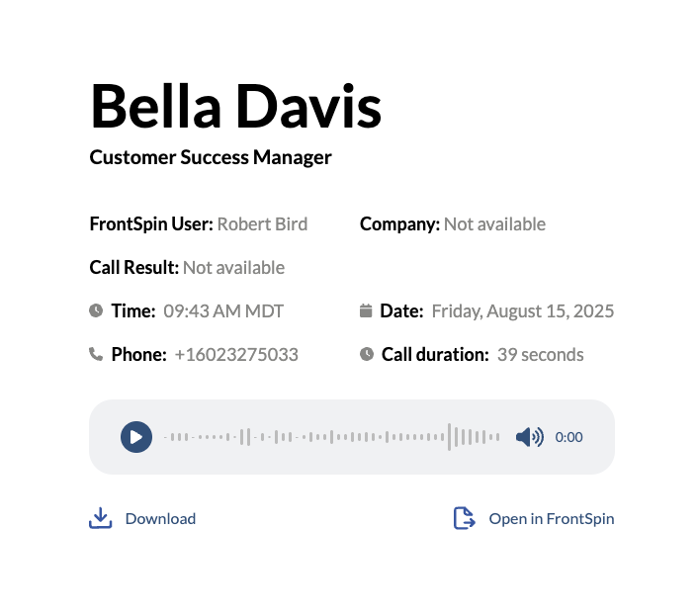Mute the audio with speaker icon
Viewport: 698px width, 616px height.
[530, 437]
